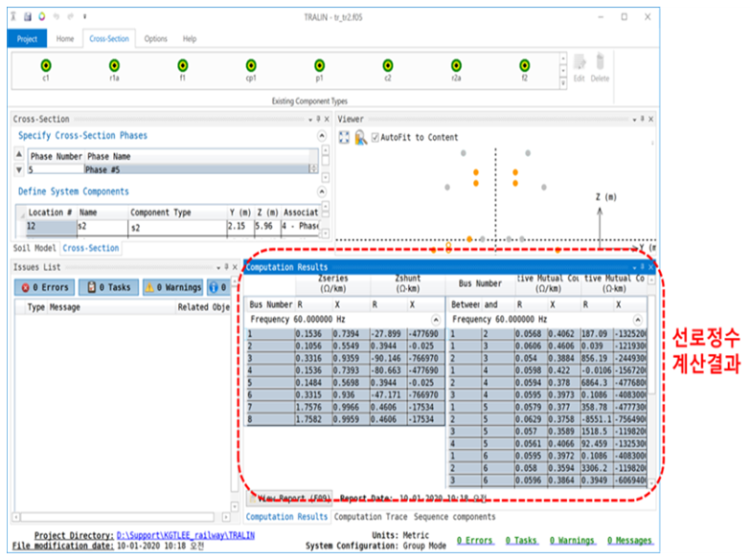Open the project directory link
Viewport: 750px width, 560px height.
pyautogui.click(x=186, y=535)
